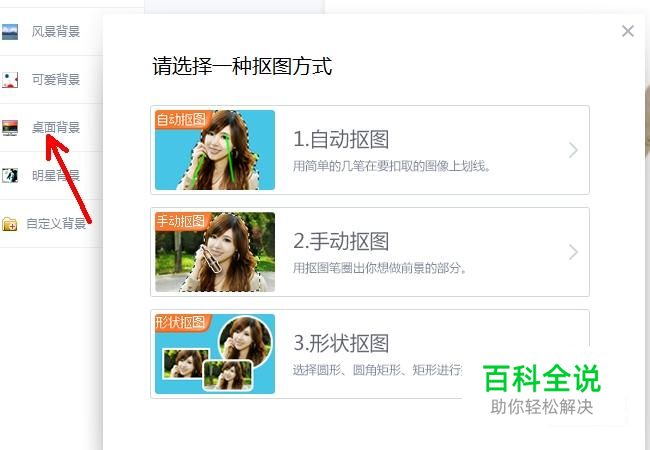Click the 桌面背景 desktop icon
Viewport: 650px width, 450px height.
pyautogui.click(x=10, y=128)
